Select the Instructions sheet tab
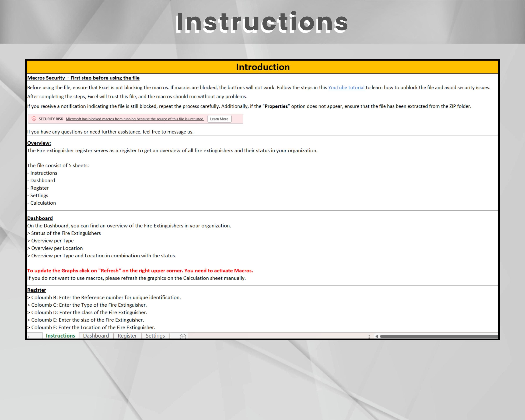The image size is (525, 420). pos(60,335)
